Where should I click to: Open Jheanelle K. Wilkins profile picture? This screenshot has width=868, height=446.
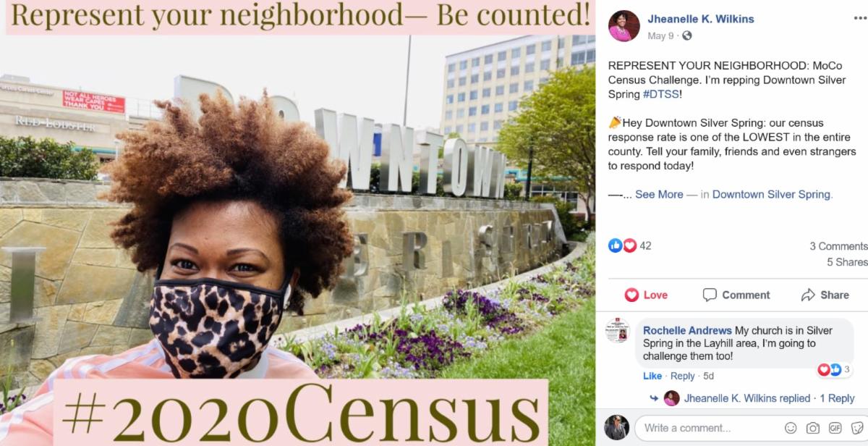coord(624,25)
